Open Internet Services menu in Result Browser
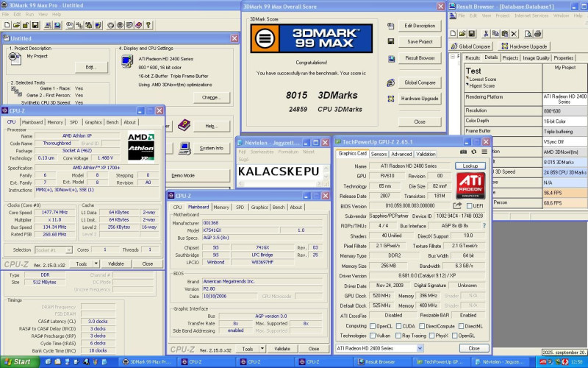The height and width of the screenshot is (368, 588). point(531,15)
